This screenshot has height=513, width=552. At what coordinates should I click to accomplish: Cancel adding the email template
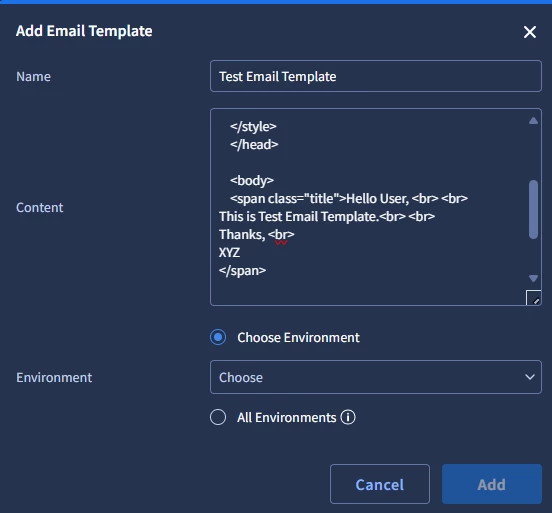tap(380, 484)
